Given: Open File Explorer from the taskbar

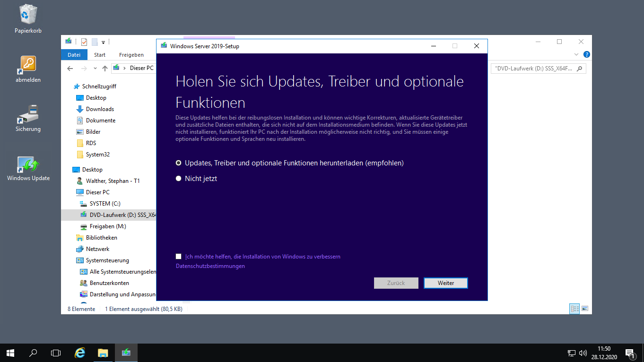Looking at the screenshot, I should [103, 353].
